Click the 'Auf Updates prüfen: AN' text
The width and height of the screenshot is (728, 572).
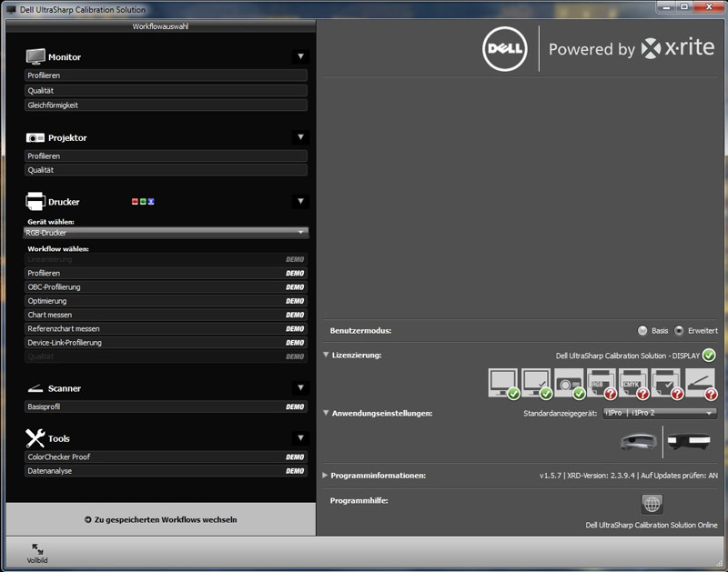(679, 476)
